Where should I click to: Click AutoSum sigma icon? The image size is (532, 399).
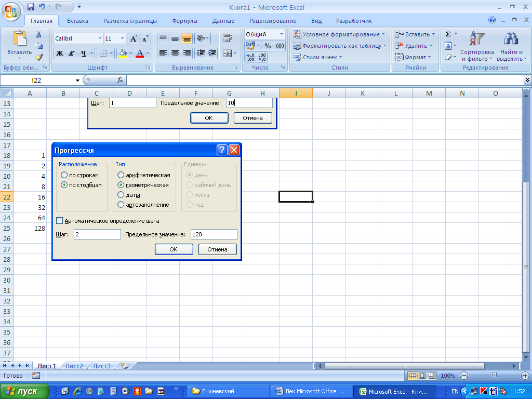(448, 34)
